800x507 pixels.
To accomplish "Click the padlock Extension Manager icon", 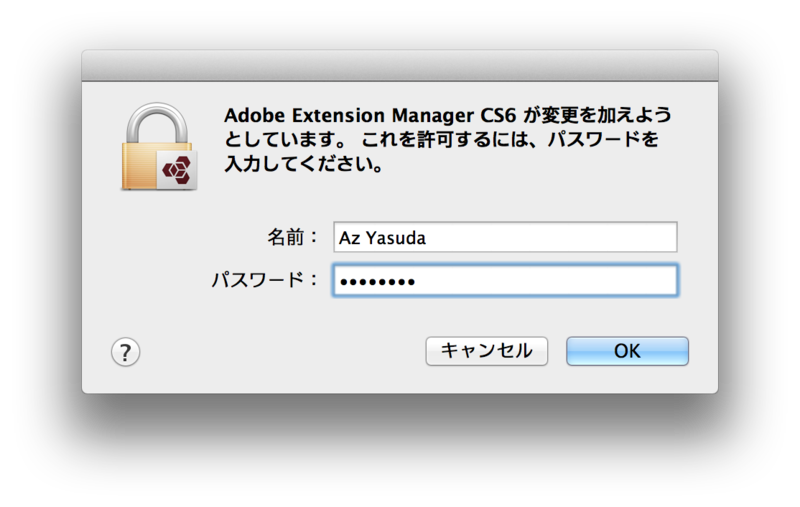I will tap(159, 147).
